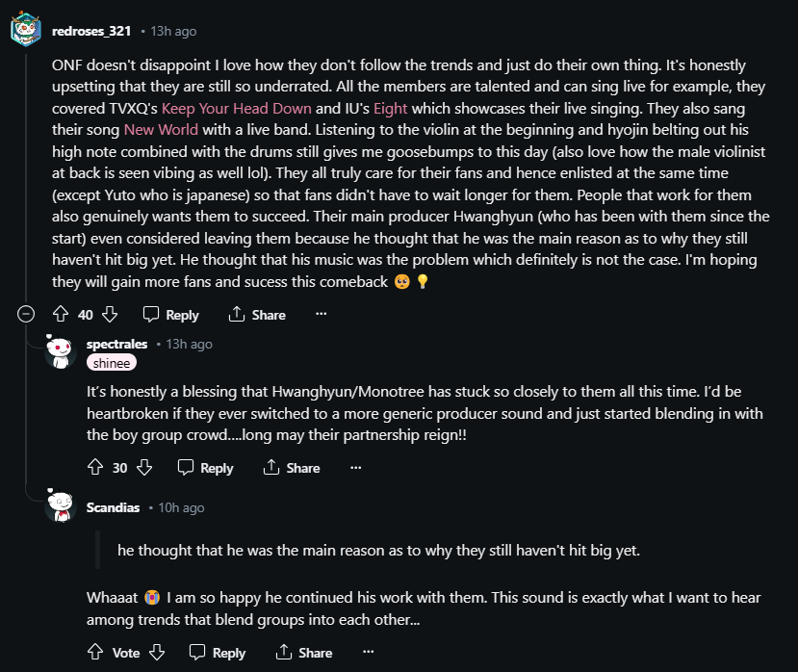The image size is (798, 672).
Task: Downvote the redroses_321 comment
Action: click(110, 314)
